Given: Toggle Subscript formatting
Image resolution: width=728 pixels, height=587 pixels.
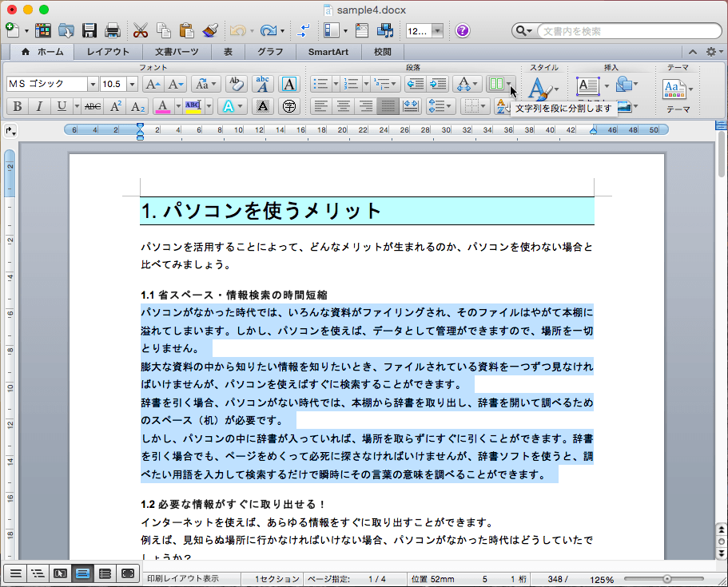Looking at the screenshot, I should (x=138, y=107).
